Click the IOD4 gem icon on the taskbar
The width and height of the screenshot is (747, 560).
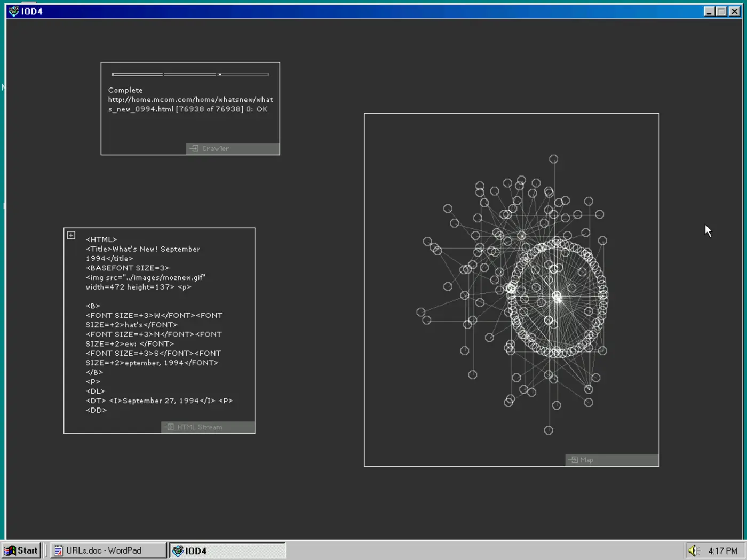point(177,550)
